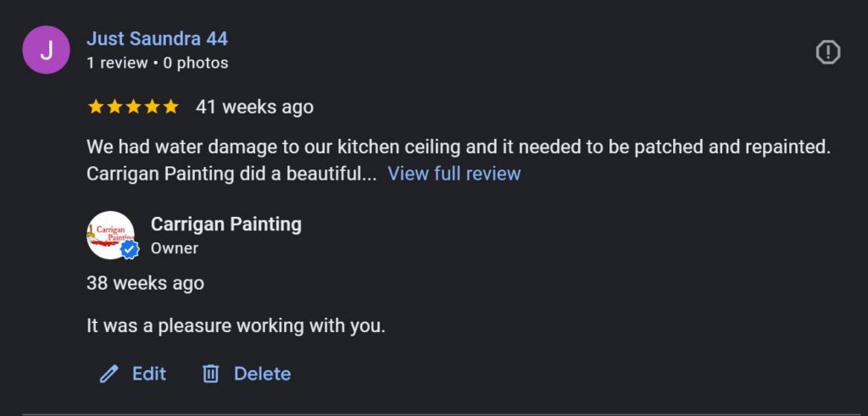Click the 'It was a pleasure' reply text

(x=236, y=325)
